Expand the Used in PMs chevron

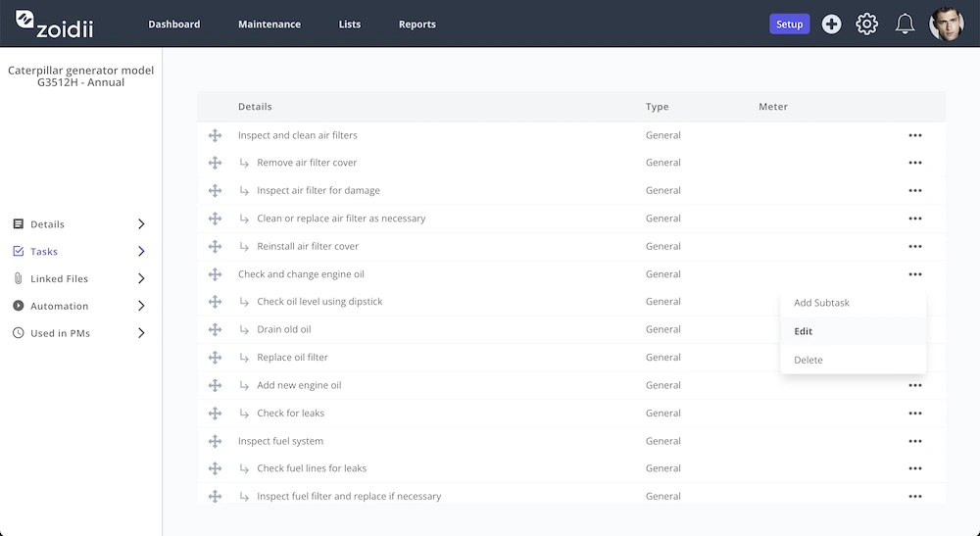[141, 333]
